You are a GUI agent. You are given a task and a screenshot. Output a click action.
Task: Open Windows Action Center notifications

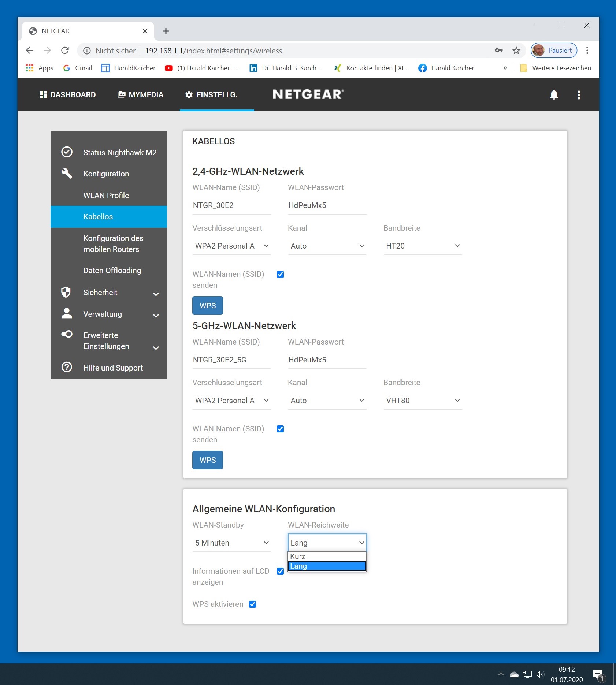tap(598, 674)
